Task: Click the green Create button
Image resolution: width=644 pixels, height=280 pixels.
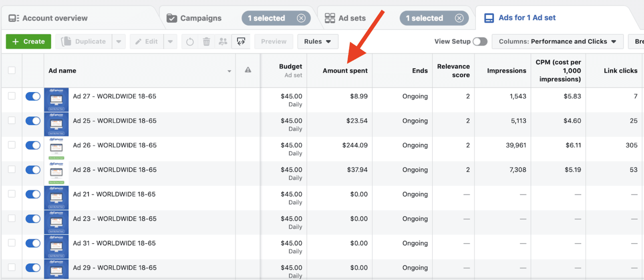Action: click(x=29, y=42)
